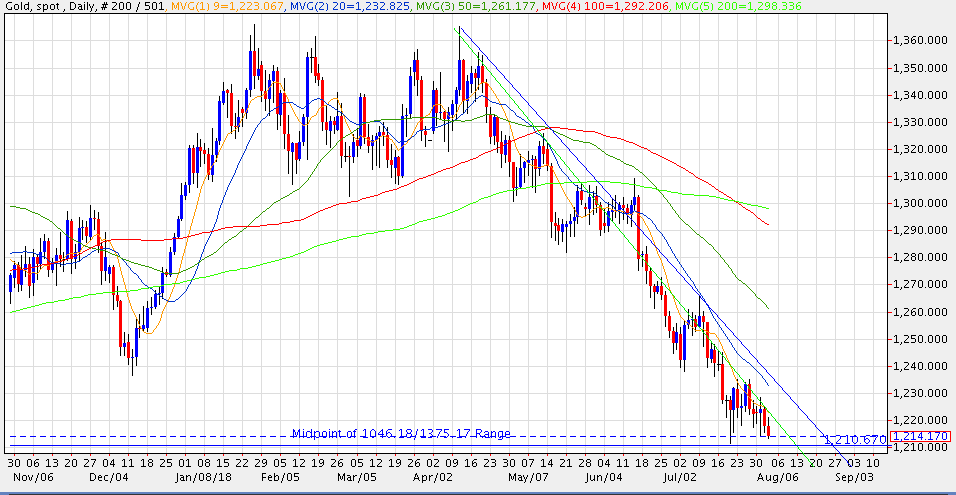Viewport: 956px width, 495px height.
Task: Select the blue 1,210.670 midpoint price label
Action: tap(853, 440)
